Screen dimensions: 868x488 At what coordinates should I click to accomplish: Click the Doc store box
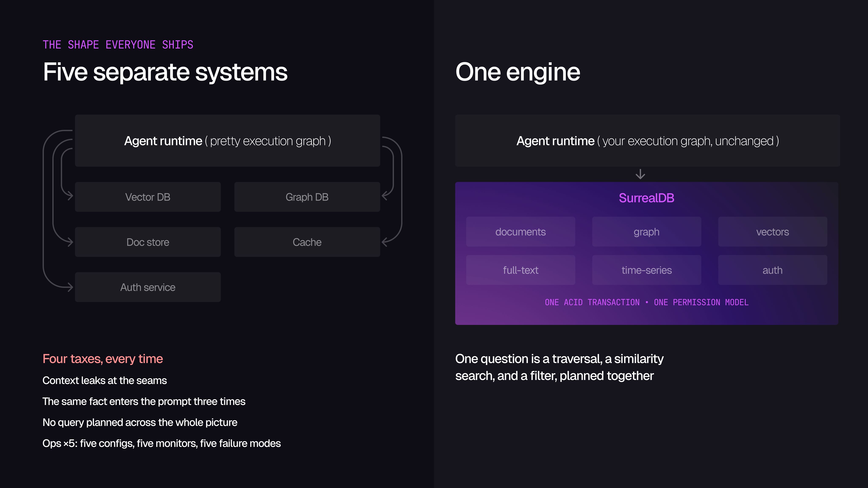pos(148,242)
